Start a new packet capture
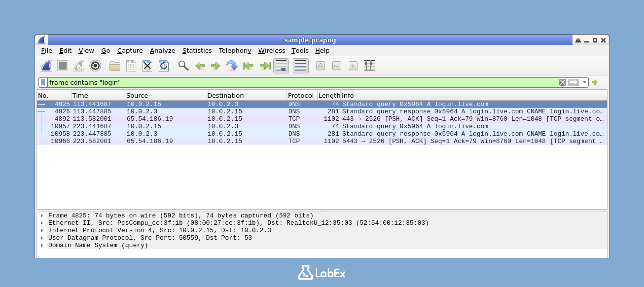 pyautogui.click(x=47, y=66)
